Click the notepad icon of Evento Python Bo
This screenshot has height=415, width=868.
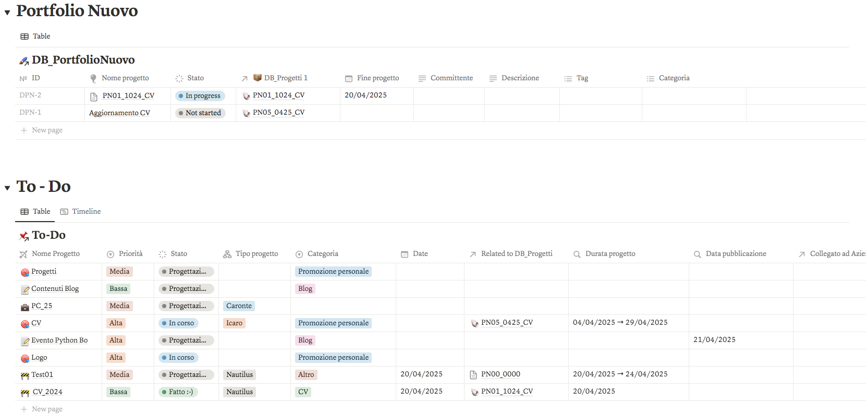coord(25,341)
